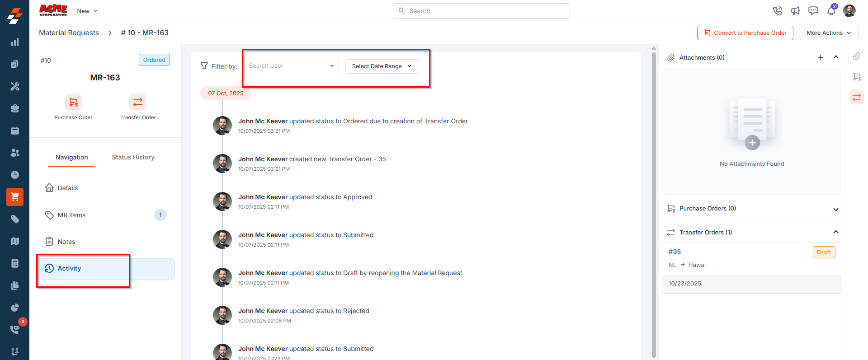The width and height of the screenshot is (868, 360).
Task: Click the Purchase Order cart icon under MR-163
Action: pos(73,102)
